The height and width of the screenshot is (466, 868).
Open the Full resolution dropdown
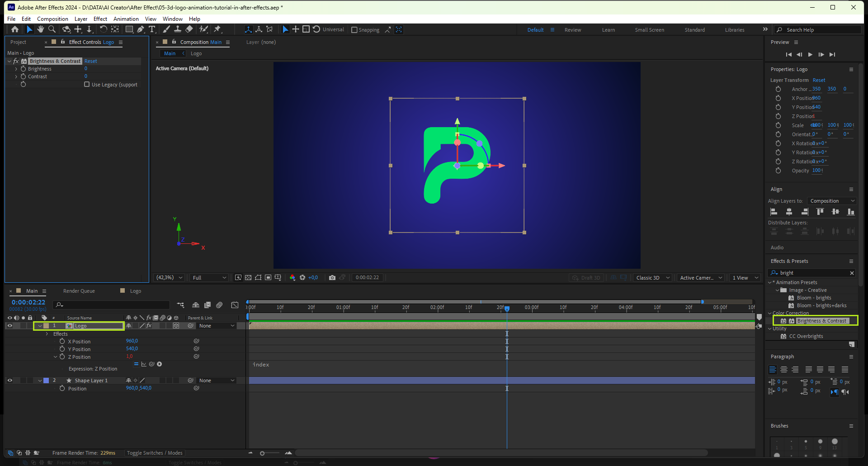pos(209,278)
